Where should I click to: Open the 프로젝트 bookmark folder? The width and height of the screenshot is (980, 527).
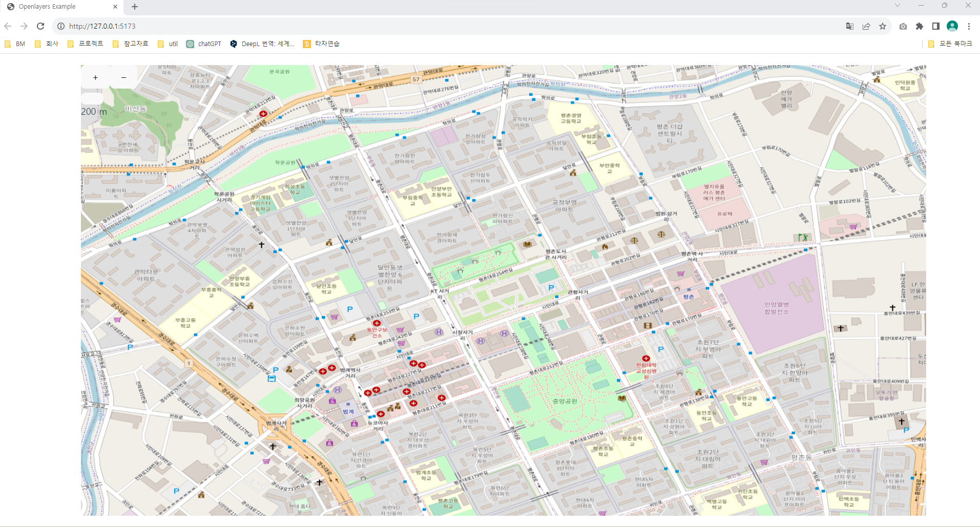click(x=86, y=44)
